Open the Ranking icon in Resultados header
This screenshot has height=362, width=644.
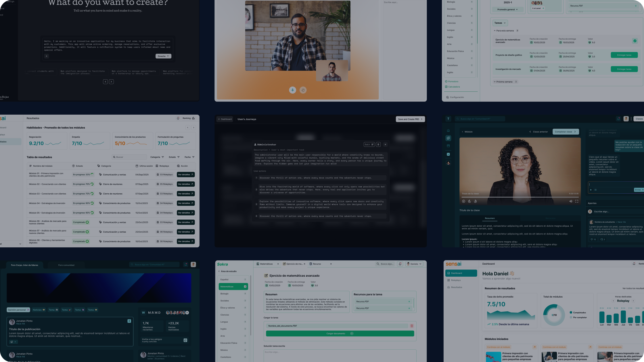[193, 118]
